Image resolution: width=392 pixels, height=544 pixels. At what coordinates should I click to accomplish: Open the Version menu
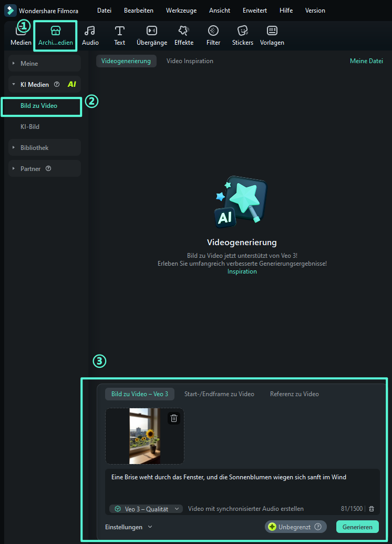(x=315, y=11)
